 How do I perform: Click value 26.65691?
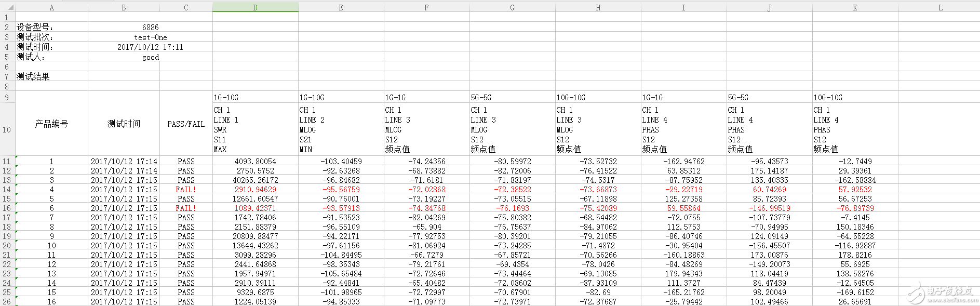coord(855,301)
